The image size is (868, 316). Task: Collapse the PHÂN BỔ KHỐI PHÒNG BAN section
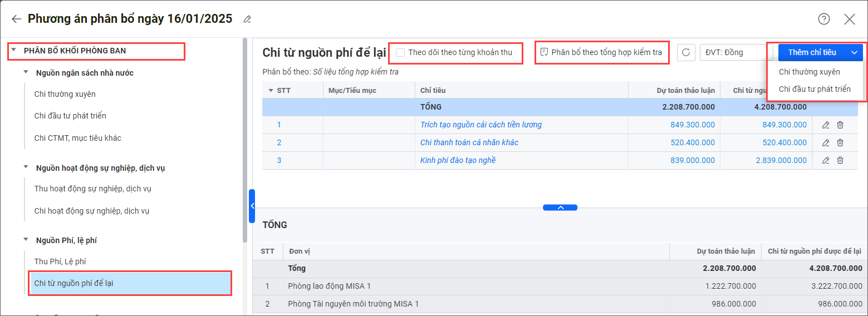click(x=14, y=51)
